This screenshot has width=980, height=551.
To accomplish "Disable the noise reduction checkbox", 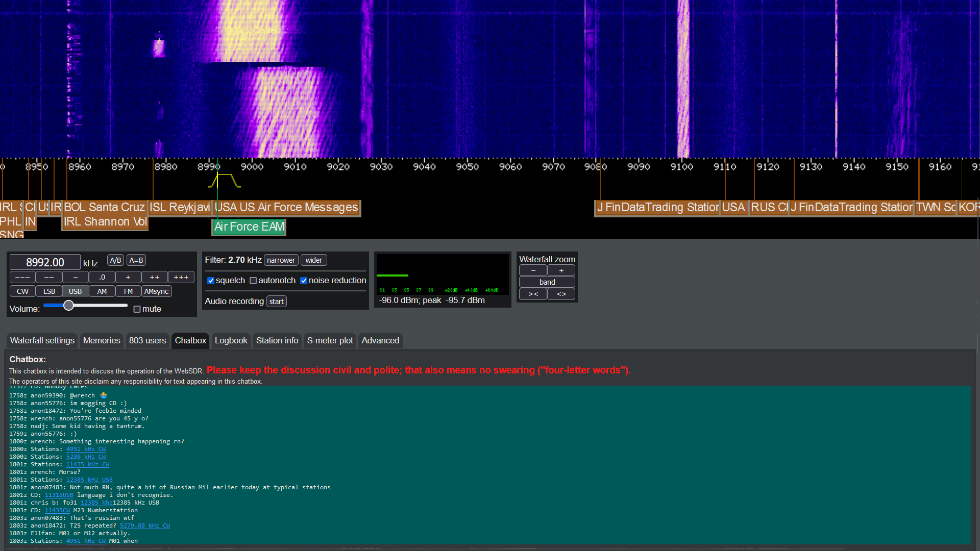I will coord(303,281).
